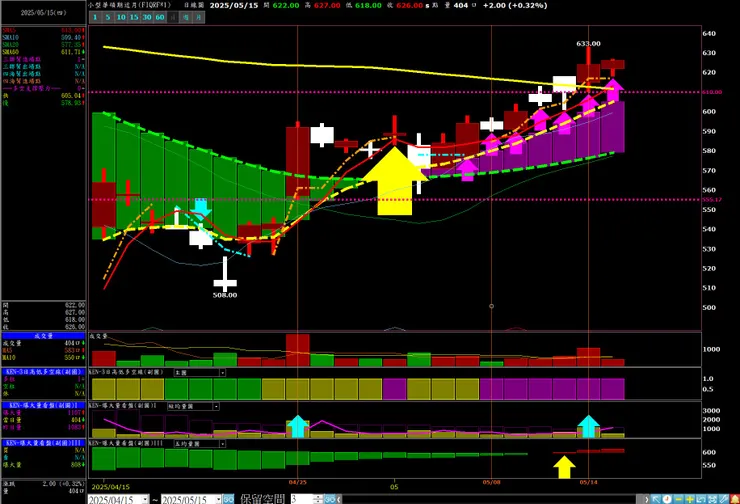740x504 pixels.
Task: Click the fit-to-screen icon in bottom toolbar
Action: coord(712,499)
